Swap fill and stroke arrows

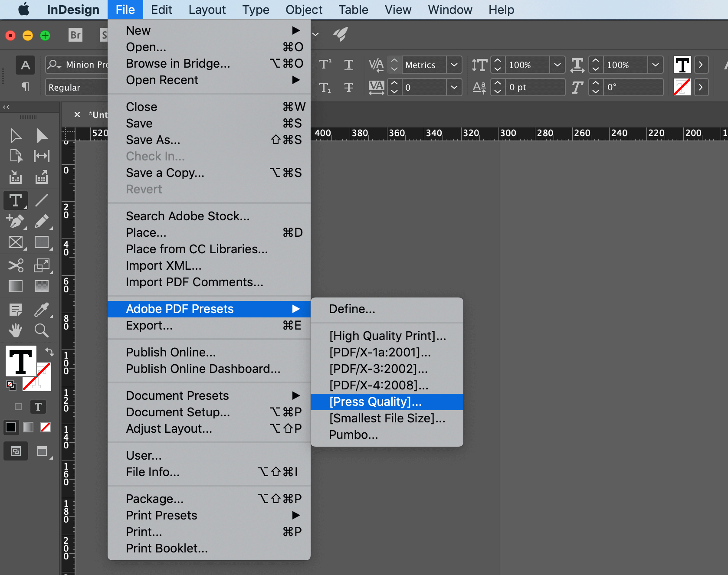49,352
